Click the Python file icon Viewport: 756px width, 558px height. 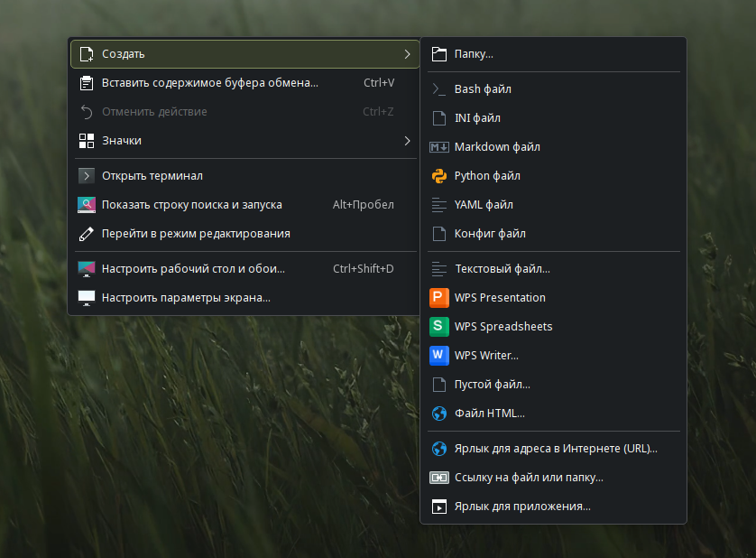439,176
